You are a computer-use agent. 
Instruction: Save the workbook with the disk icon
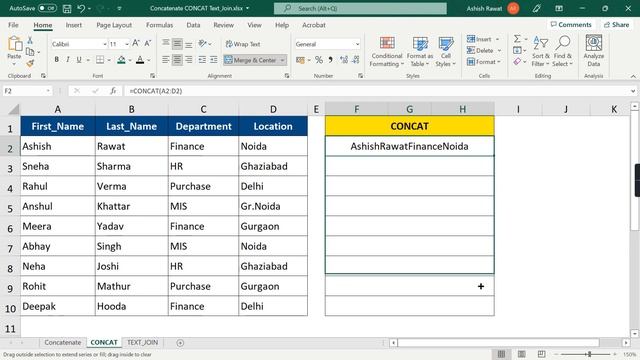pos(67,8)
